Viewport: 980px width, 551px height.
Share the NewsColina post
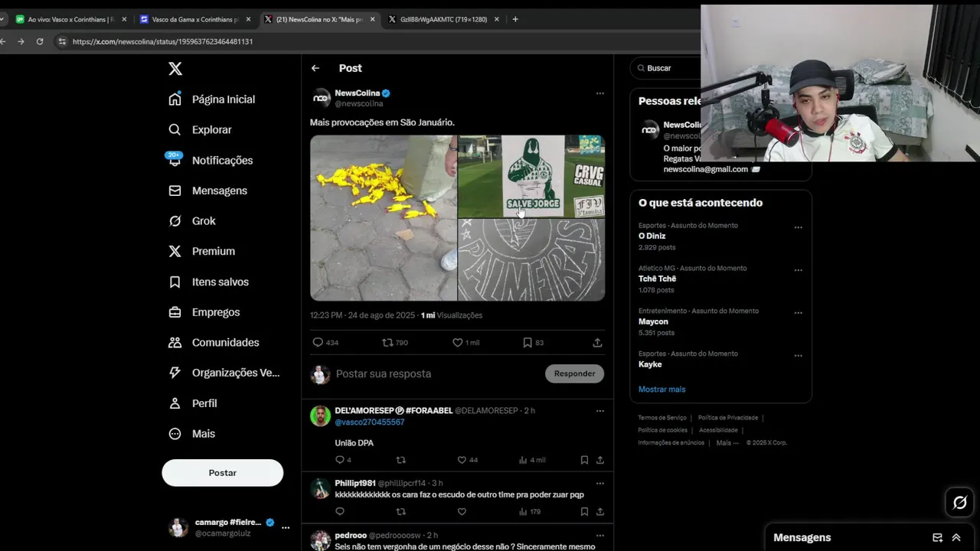tap(597, 343)
